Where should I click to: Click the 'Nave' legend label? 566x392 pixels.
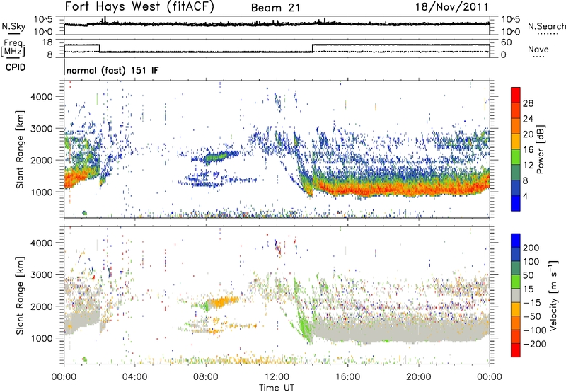(538, 49)
